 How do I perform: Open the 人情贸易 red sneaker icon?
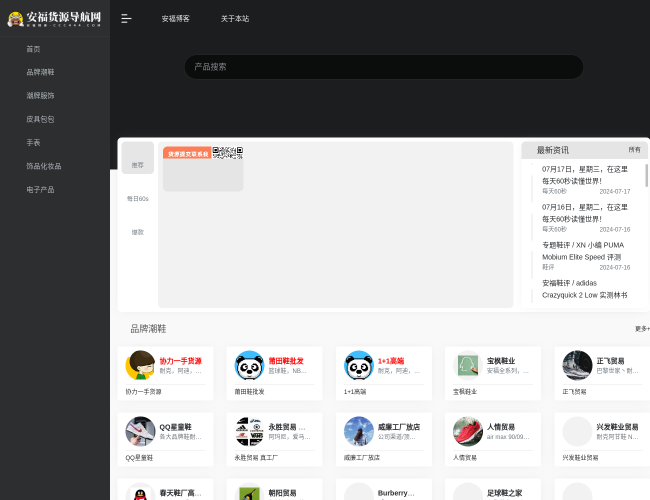click(467, 431)
